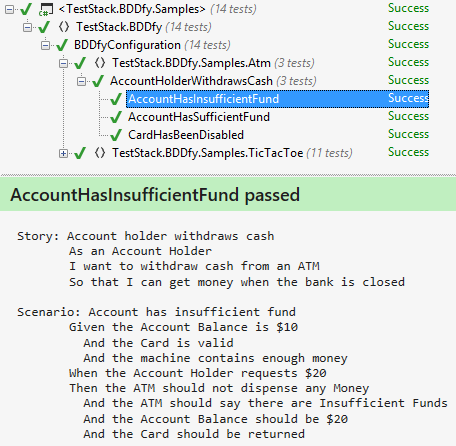The width and height of the screenshot is (456, 446).
Task: Expand the TestStack.BDDfy.Samples.TicTacToe node
Action: coord(63,153)
